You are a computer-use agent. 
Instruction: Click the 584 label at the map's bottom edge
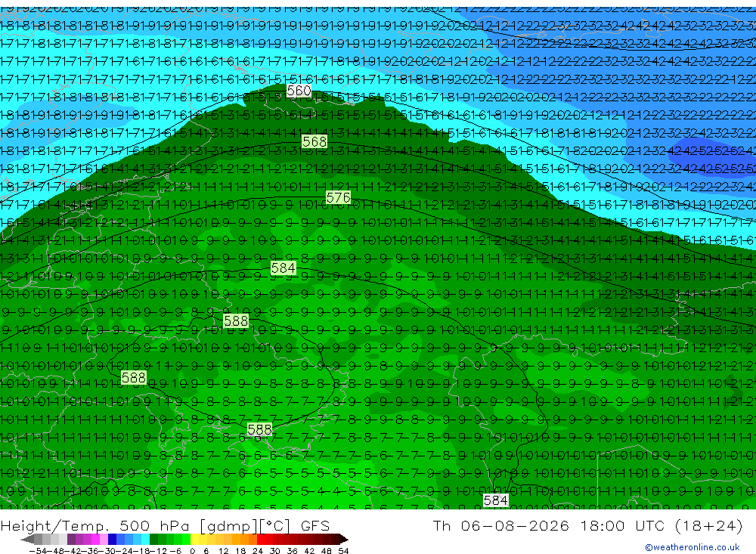(x=496, y=500)
